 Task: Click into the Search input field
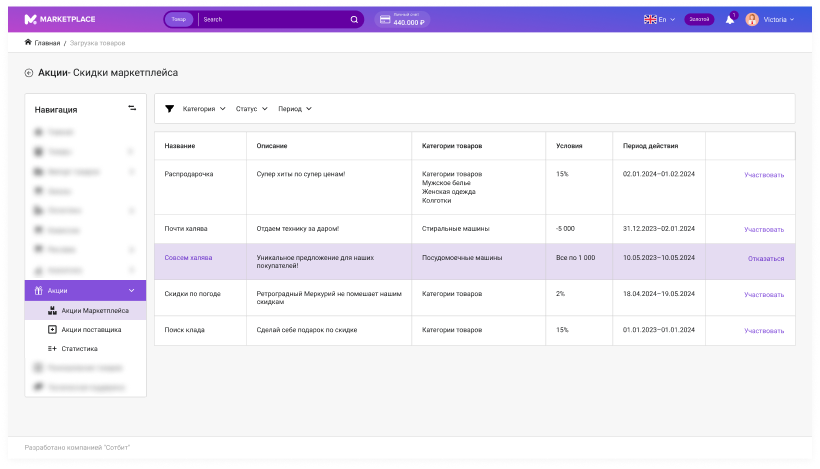pos(270,19)
